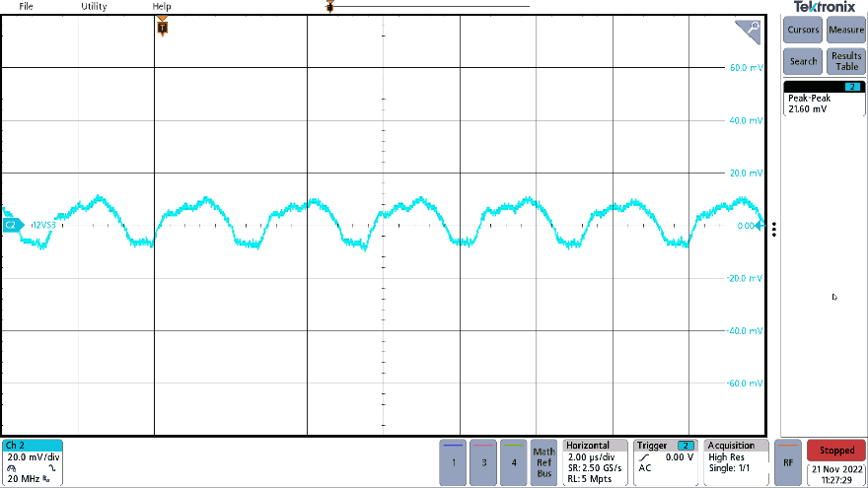The width and height of the screenshot is (868, 488).
Task: Select the orange trigger position T marker
Action: click(x=162, y=27)
